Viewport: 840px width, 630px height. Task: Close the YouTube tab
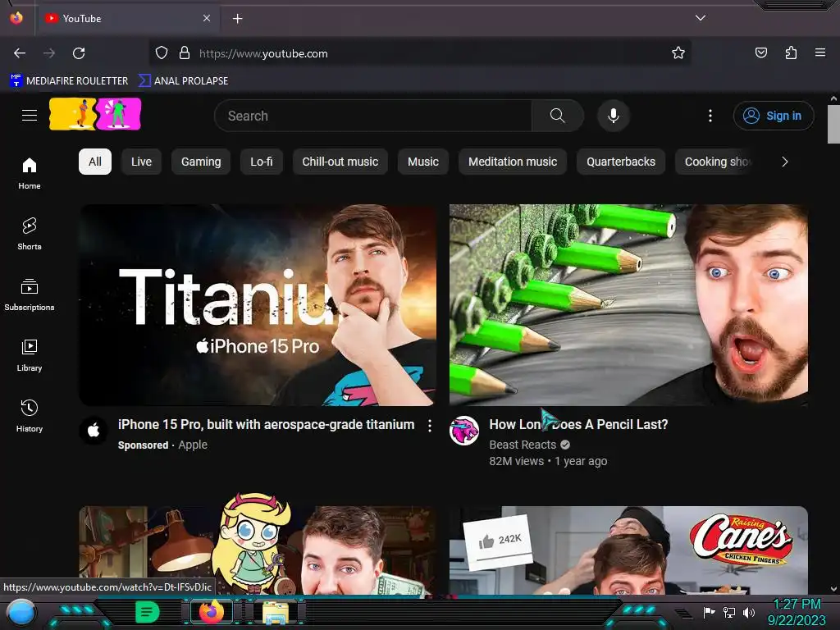pyautogui.click(x=207, y=18)
